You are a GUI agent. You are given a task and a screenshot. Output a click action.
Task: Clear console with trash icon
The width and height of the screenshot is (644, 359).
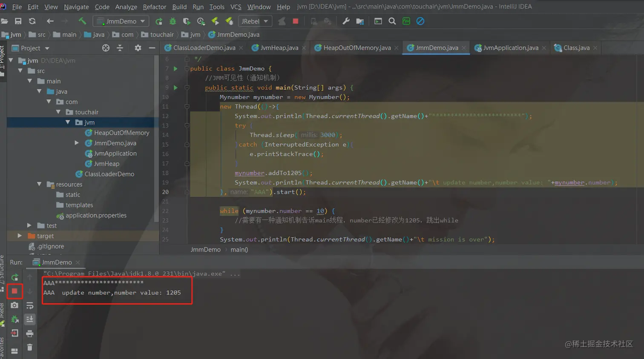[30, 348]
